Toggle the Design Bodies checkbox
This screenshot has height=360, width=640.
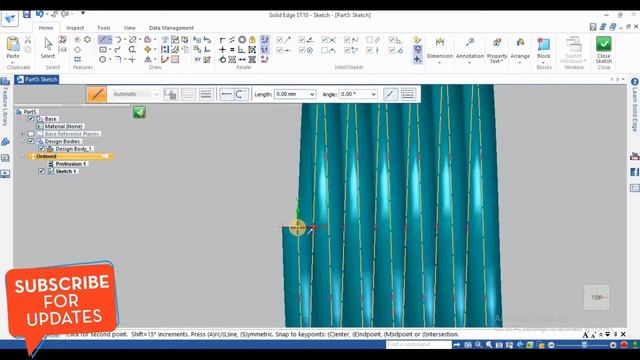tap(31, 141)
